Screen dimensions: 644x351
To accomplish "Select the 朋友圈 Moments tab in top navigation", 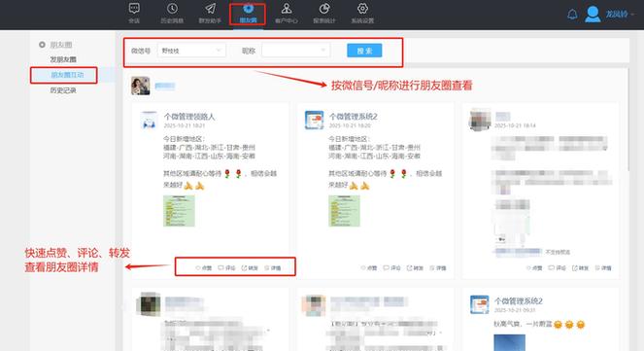I will (x=248, y=14).
